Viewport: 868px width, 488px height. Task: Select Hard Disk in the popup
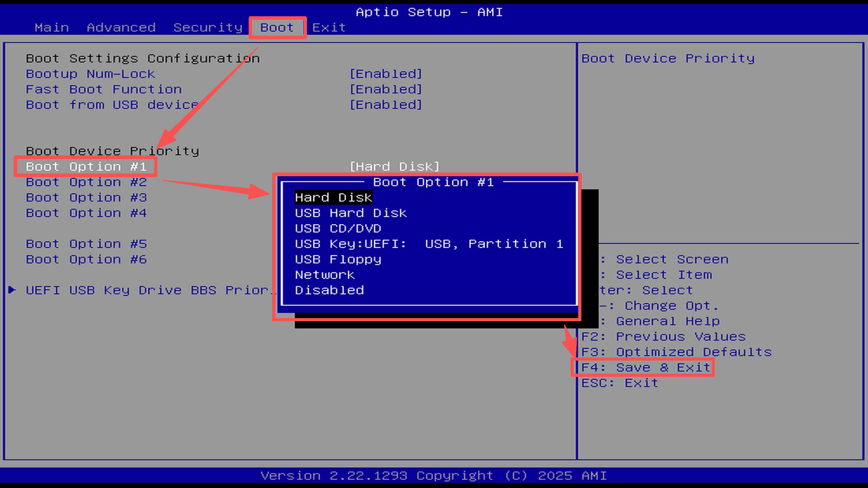pyautogui.click(x=333, y=197)
